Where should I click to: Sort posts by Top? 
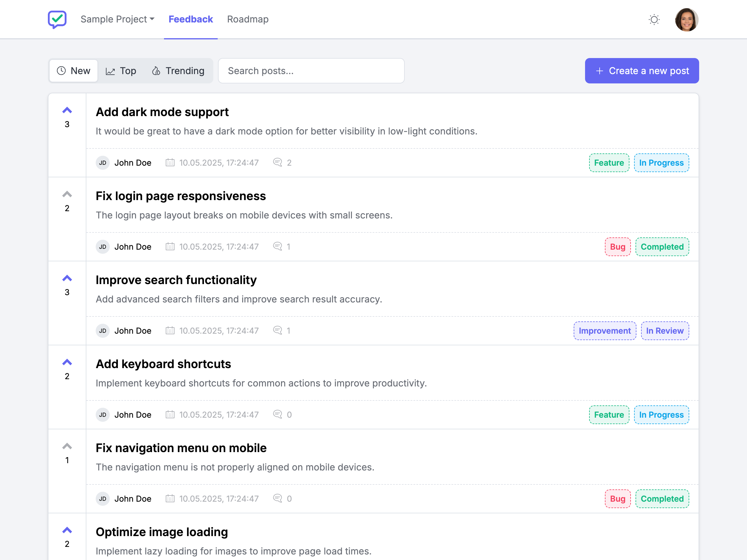(121, 71)
